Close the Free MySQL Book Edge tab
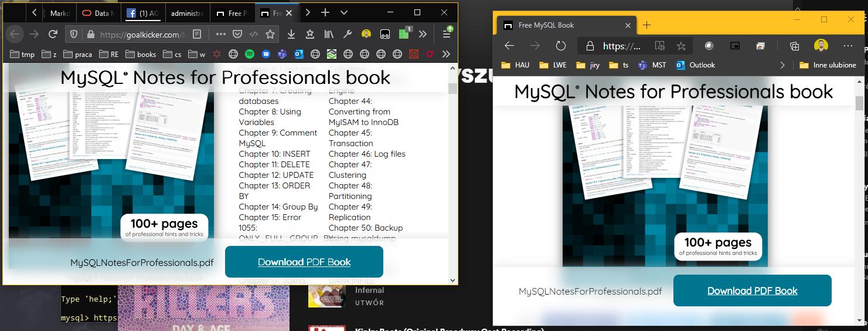Image resolution: width=868 pixels, height=331 pixels. click(628, 25)
